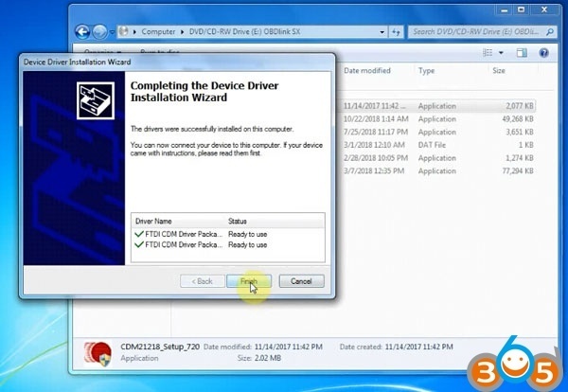The height and width of the screenshot is (392, 568).
Task: Click Explorer's forward navigation arrow
Action: [99, 32]
